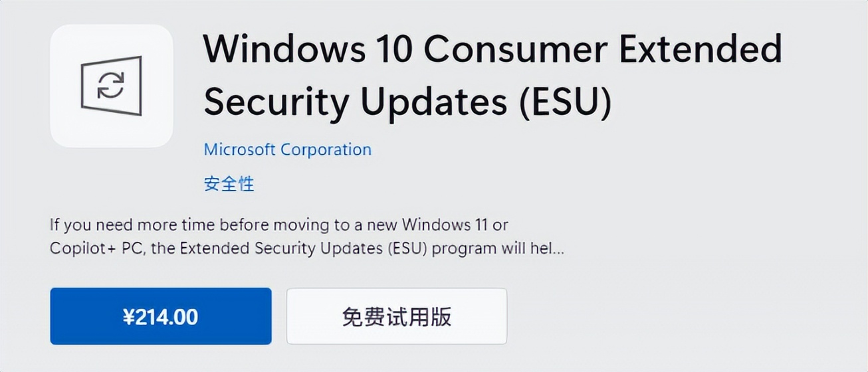Click the "Security Updates (ESU)" title line
The height and width of the screenshot is (372, 868).
pyautogui.click(x=407, y=102)
